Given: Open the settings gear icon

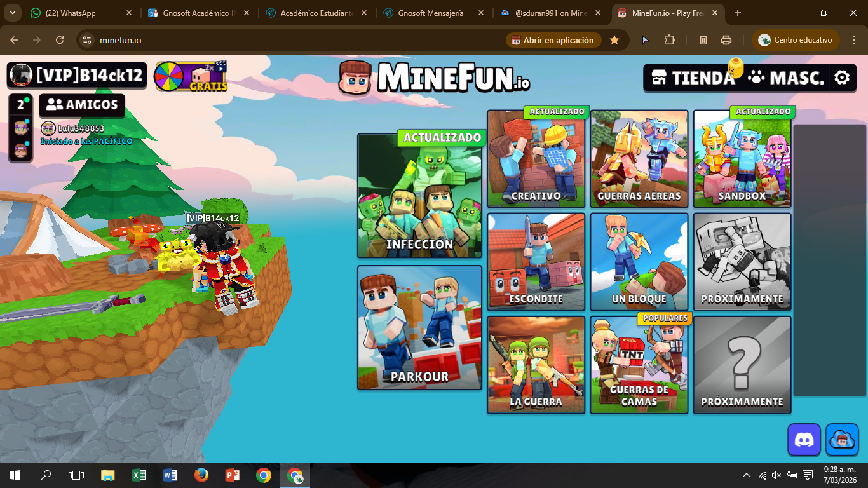Looking at the screenshot, I should [842, 78].
